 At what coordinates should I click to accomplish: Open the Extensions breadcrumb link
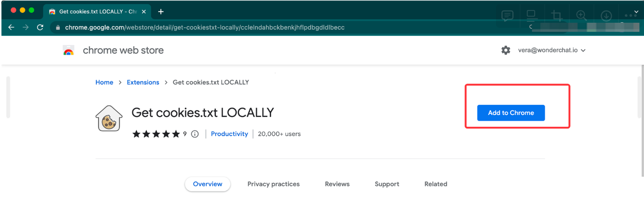click(143, 82)
